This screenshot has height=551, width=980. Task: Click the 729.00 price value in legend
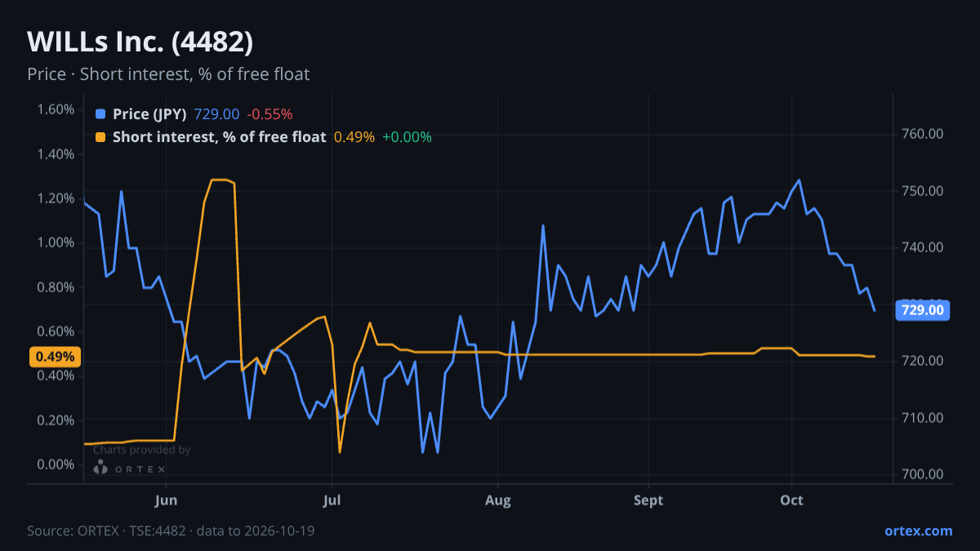[216, 114]
